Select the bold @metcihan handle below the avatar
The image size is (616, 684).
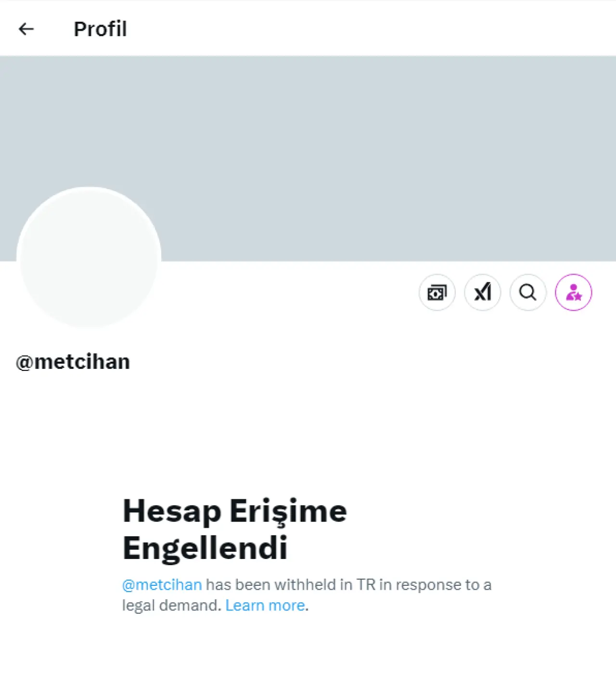(x=73, y=362)
